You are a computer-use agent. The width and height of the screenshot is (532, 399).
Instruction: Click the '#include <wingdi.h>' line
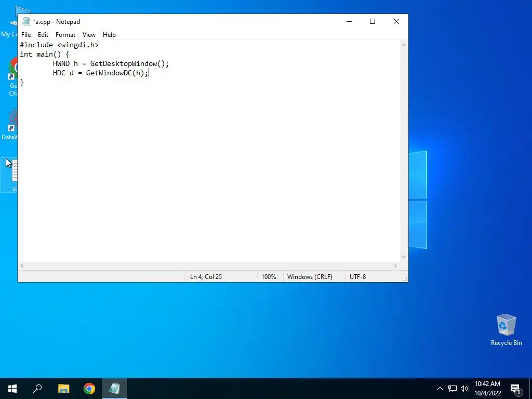tap(59, 45)
